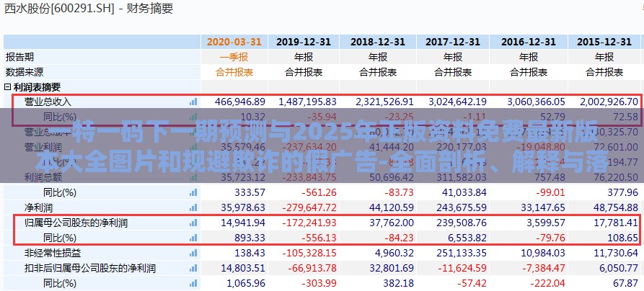
Task: Click chart icon of 同比(%) row showing 1,065.96
Action: click(193, 284)
